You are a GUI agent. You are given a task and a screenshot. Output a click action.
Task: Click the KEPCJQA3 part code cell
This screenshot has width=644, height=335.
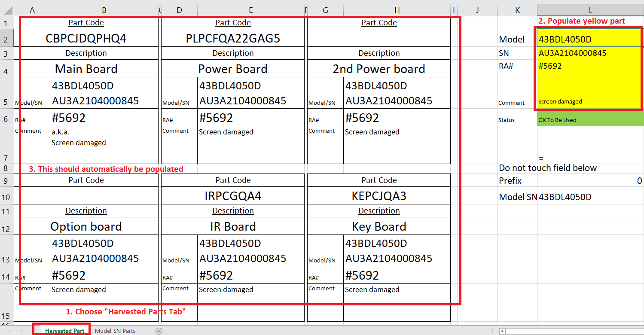coord(379,196)
